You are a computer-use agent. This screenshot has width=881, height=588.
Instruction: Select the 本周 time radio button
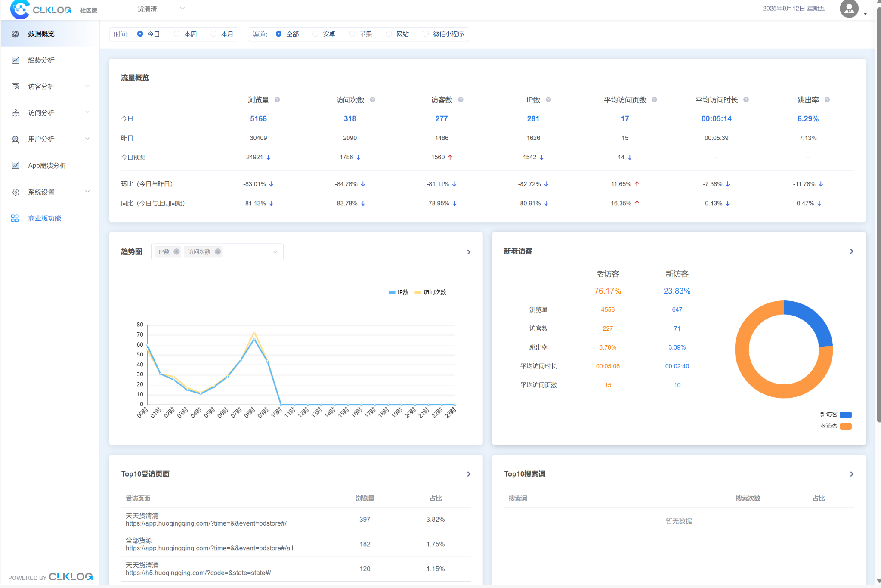177,34
